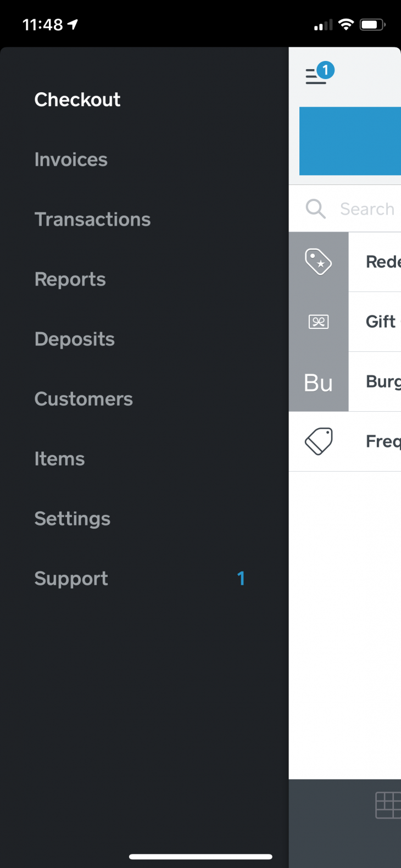
Task: Select the 'Bu' Burgers category tile
Action: click(318, 382)
